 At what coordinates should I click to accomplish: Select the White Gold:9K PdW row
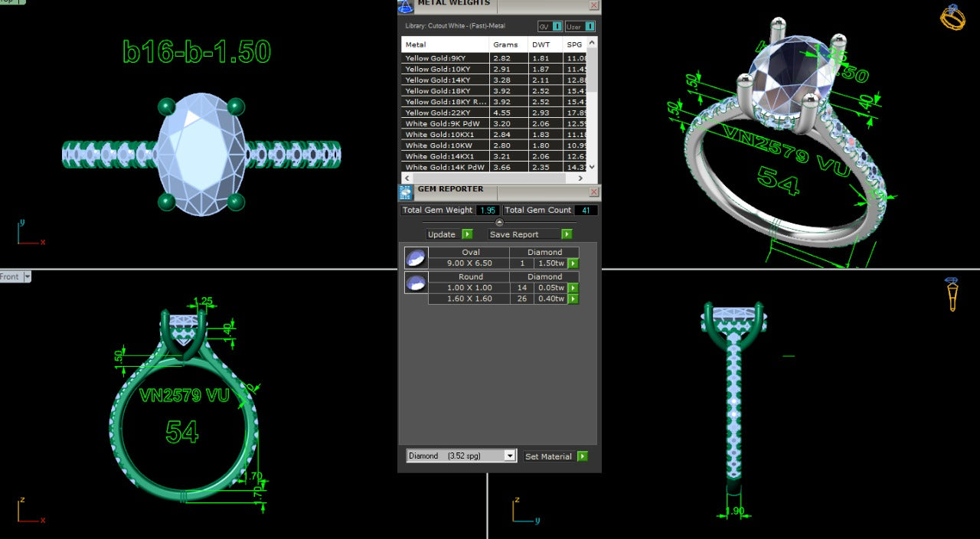click(x=495, y=123)
